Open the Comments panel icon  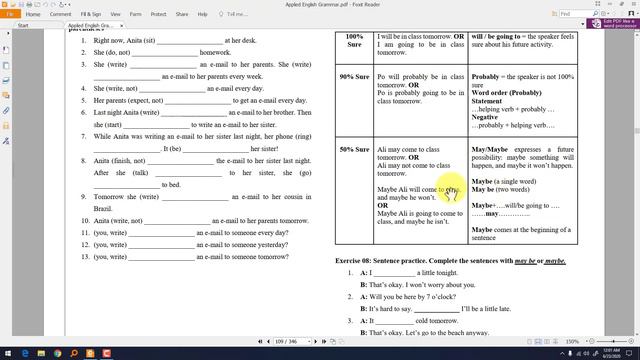[6, 96]
